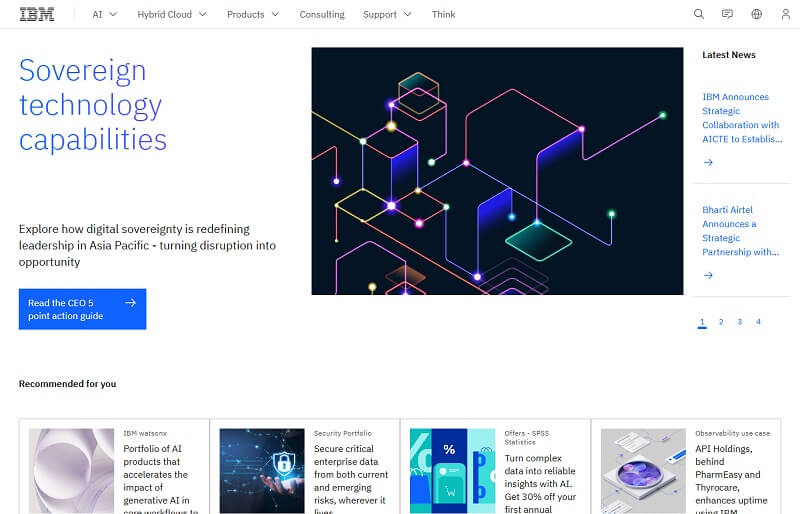Screen dimensions: 800x514
Task: Click the Security Portfolio label
Action: pos(343,433)
